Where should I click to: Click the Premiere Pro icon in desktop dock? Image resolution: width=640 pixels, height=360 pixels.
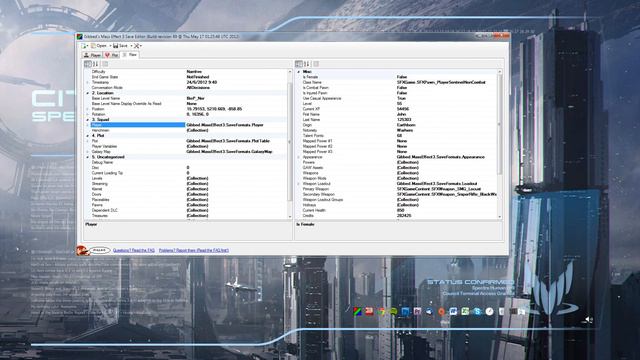point(417,311)
